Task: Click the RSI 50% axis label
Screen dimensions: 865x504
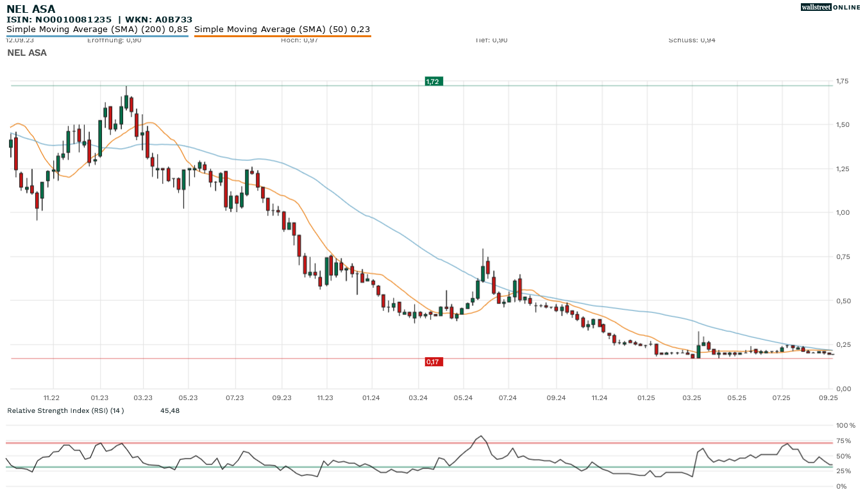Action: pyautogui.click(x=844, y=457)
